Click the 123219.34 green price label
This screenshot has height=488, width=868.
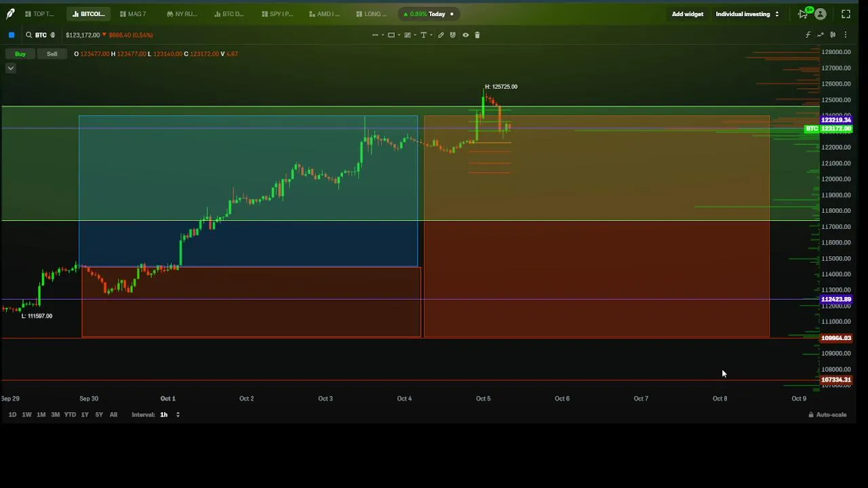point(835,120)
